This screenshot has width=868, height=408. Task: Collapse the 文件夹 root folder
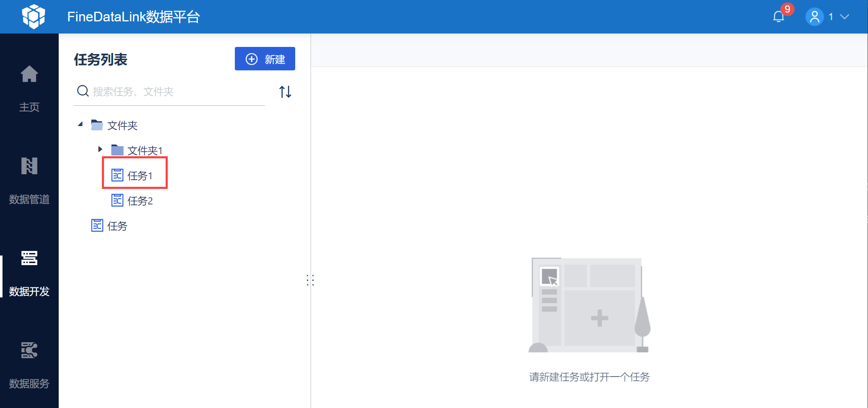[81, 124]
